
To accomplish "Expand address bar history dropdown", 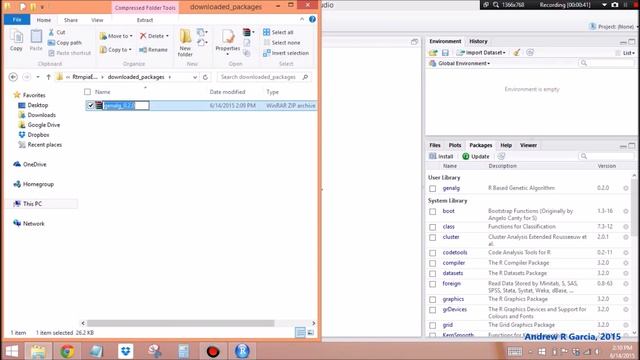I will coord(195,77).
